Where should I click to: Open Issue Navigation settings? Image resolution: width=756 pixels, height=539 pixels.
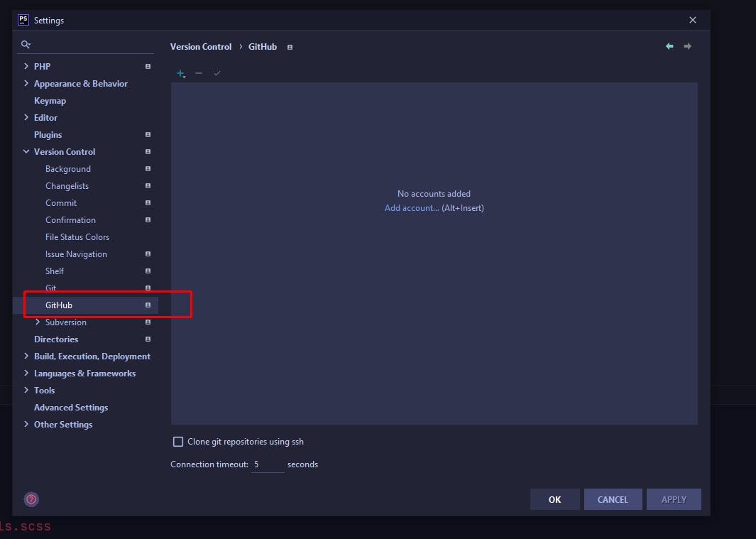(x=76, y=254)
